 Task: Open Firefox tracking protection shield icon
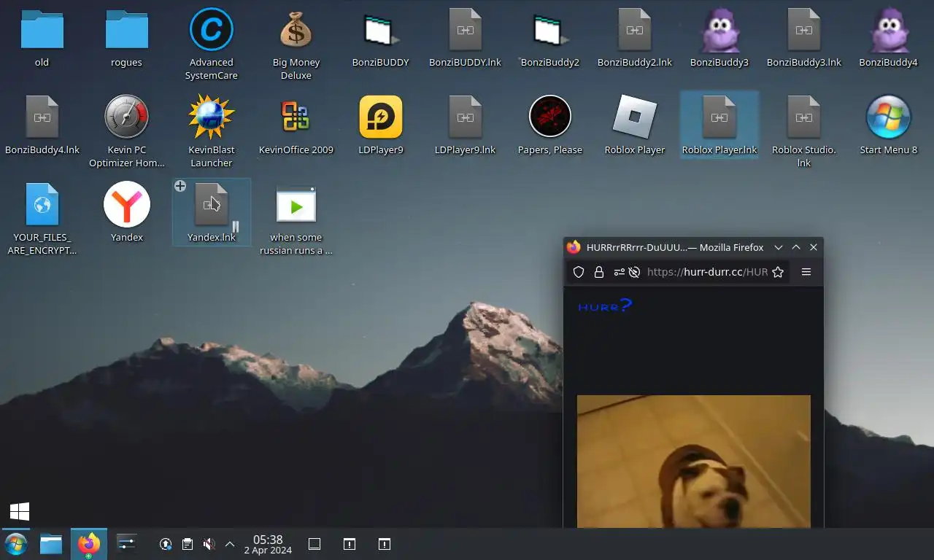pyautogui.click(x=579, y=272)
